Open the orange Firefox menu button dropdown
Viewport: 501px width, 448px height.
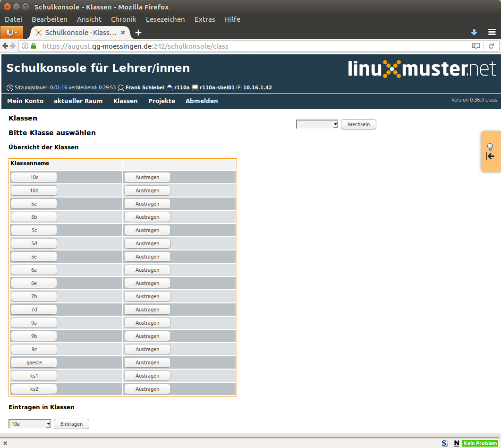click(12, 32)
